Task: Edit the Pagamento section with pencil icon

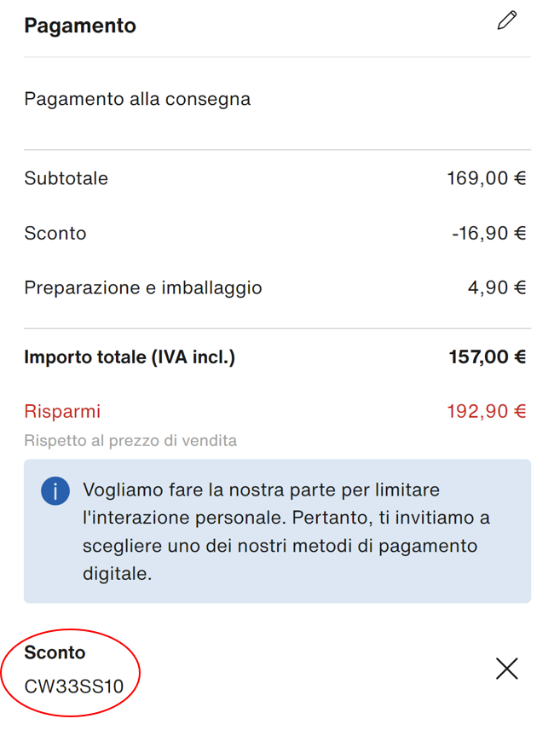Action: point(507,21)
